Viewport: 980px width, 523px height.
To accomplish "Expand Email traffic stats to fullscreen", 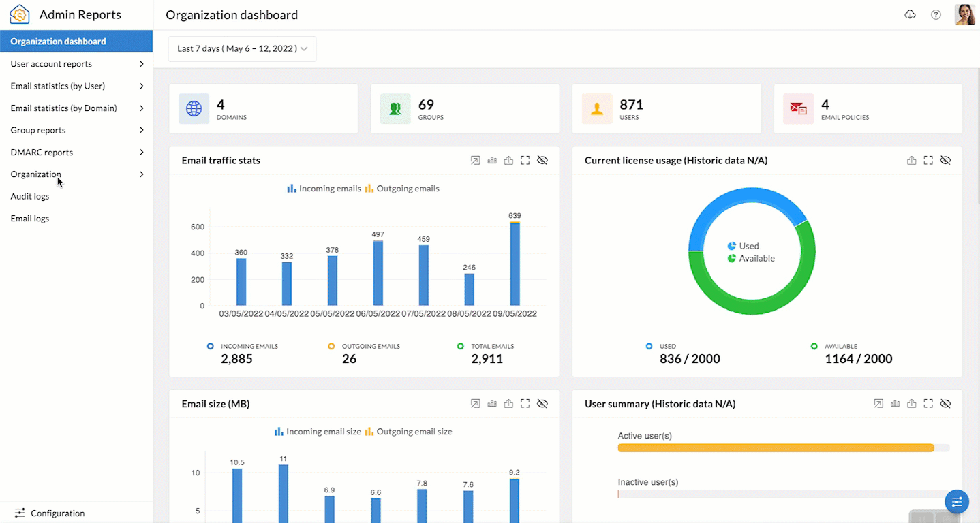I will tap(525, 160).
